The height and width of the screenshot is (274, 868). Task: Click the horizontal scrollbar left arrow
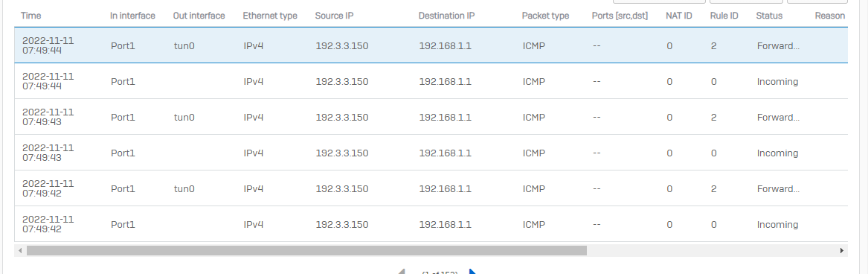21,251
